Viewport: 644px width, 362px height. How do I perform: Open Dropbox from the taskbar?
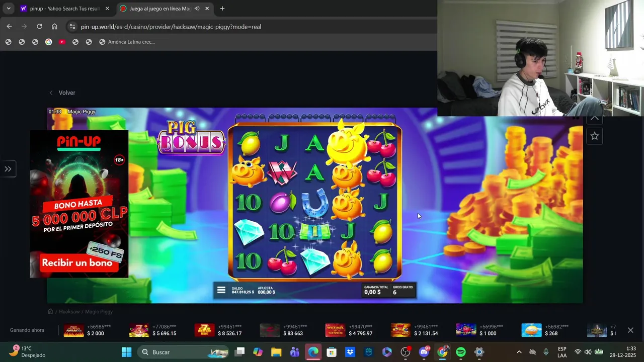[350, 352]
